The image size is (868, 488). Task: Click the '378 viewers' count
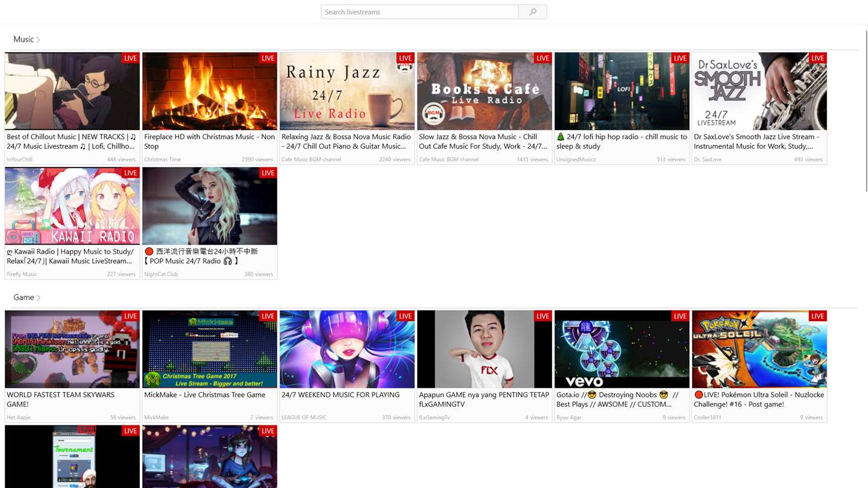coord(396,418)
